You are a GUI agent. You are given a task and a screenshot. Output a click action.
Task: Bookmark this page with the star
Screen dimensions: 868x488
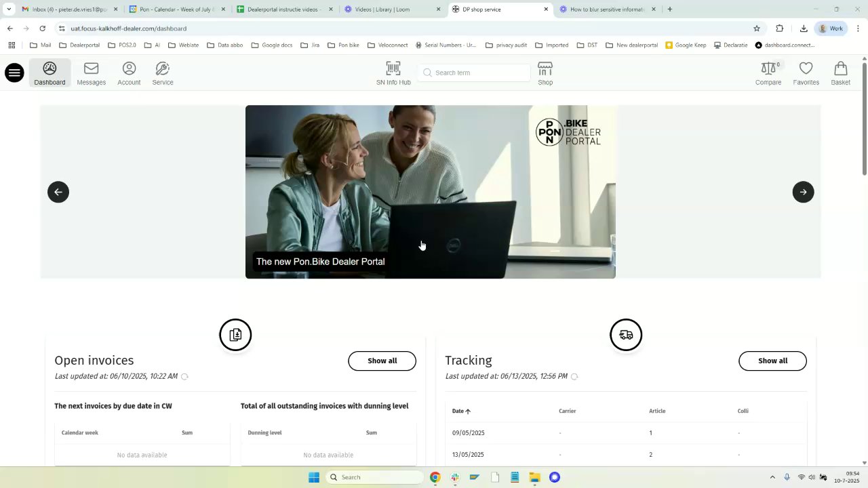[757, 28]
